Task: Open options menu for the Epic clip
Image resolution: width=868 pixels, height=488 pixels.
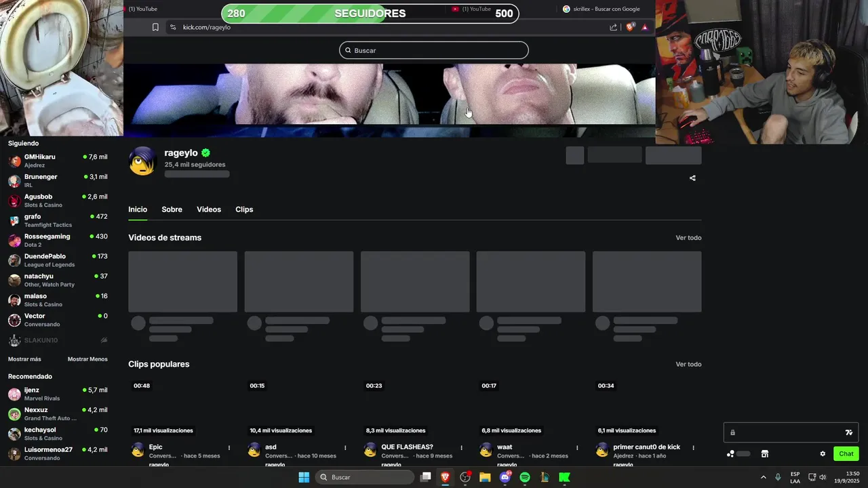Action: [229, 447]
